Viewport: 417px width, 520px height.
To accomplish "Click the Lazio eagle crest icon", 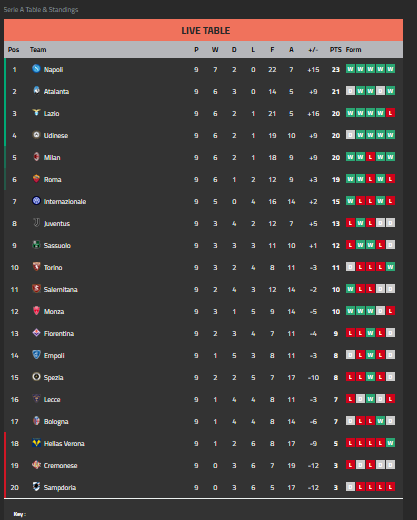I will pyautogui.click(x=36, y=112).
